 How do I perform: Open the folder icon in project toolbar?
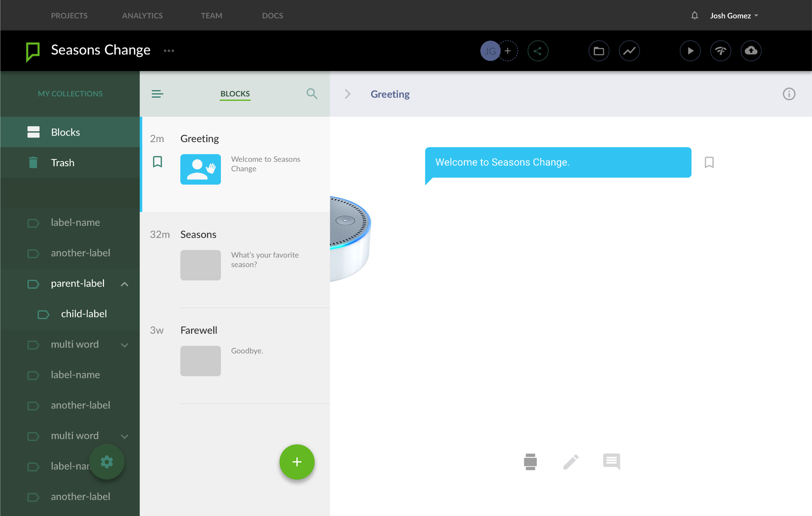(599, 51)
